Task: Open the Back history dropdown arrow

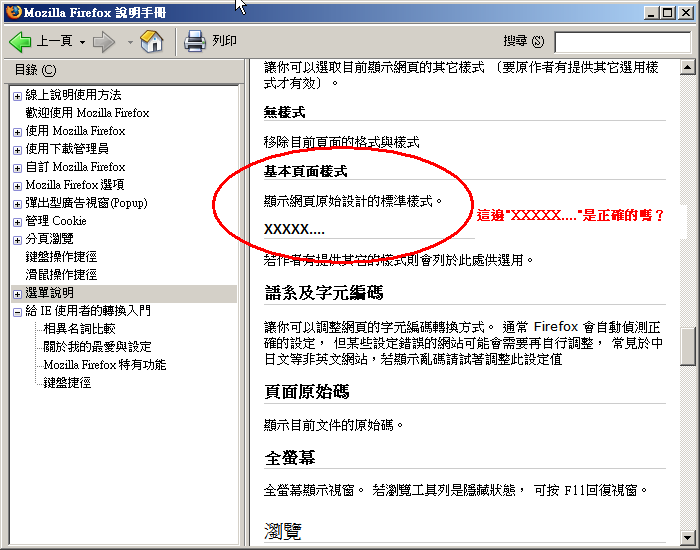Action: tap(83, 42)
